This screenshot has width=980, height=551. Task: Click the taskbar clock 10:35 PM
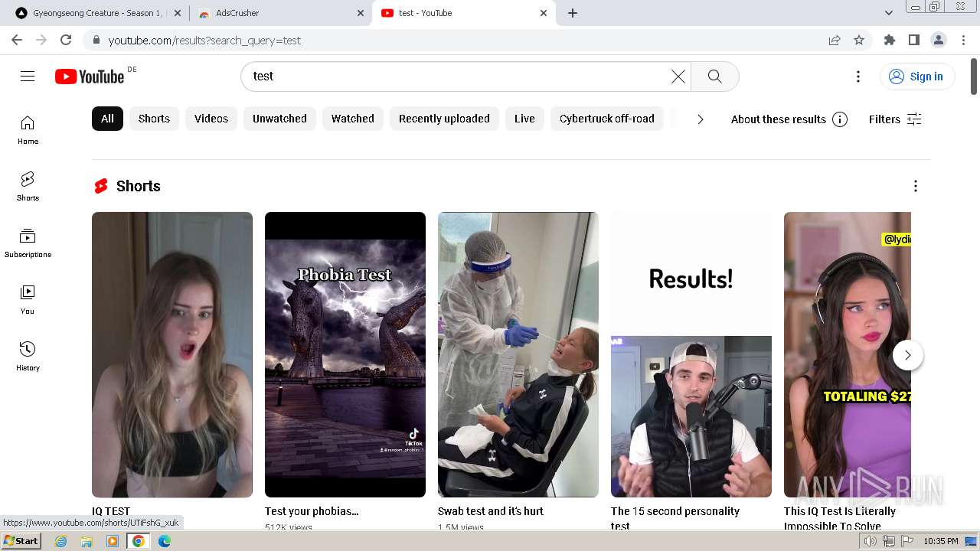pyautogui.click(x=941, y=541)
